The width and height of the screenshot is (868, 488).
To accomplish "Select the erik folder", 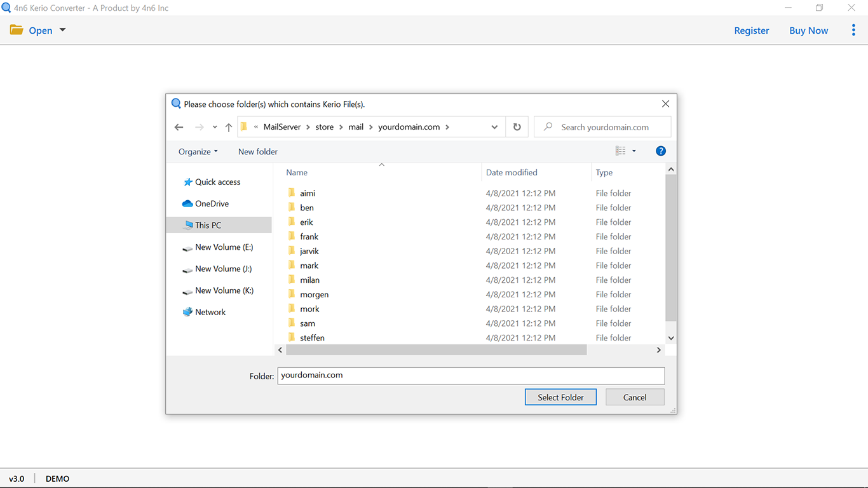I will coord(306,222).
